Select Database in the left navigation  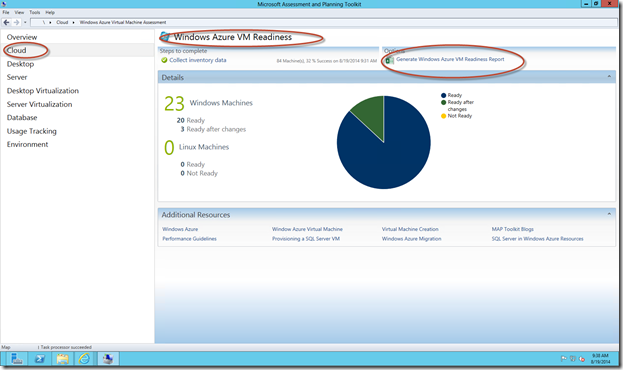click(22, 118)
